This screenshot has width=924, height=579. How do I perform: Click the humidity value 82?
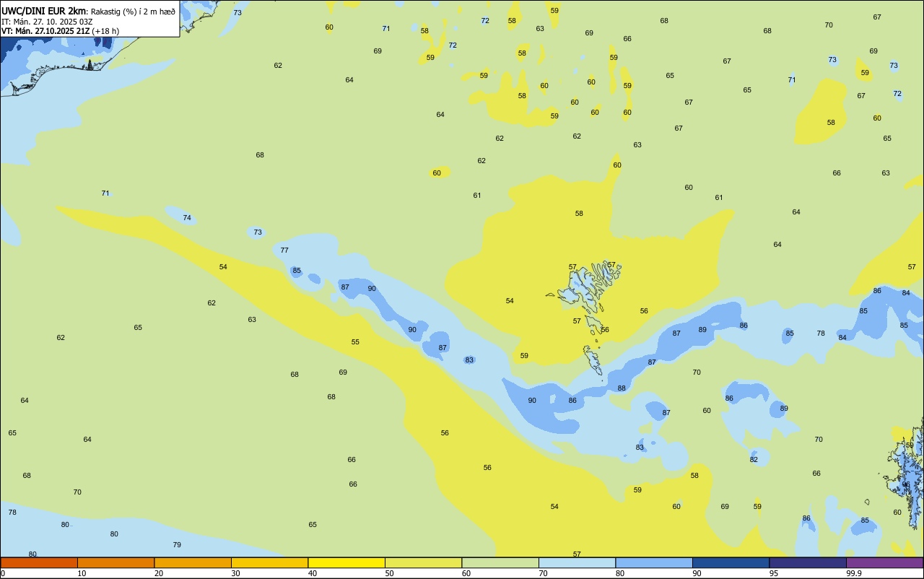(x=754, y=459)
